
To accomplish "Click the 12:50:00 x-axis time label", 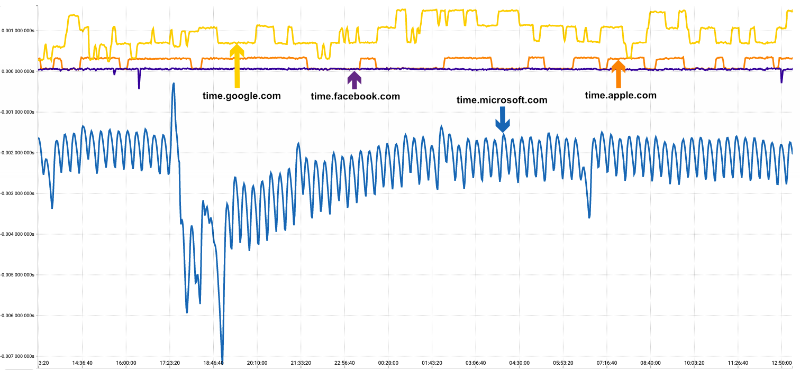I will point(781,364).
